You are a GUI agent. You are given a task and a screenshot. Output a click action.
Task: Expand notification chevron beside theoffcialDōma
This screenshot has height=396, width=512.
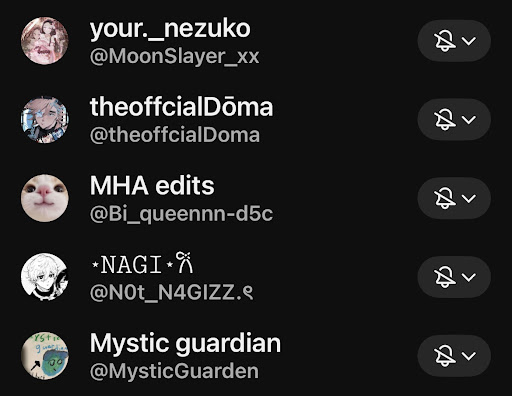469,119
